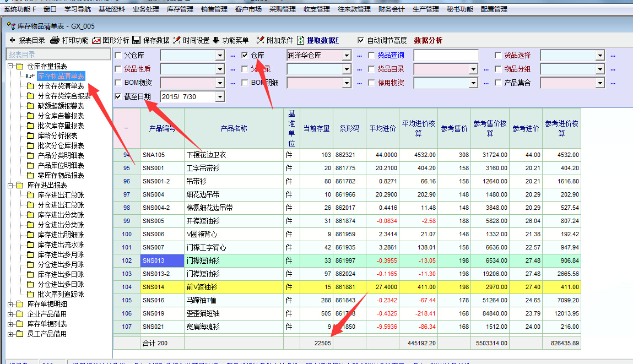Viewport: 633px width, 364px height.
Task: Uncheck the 仓库 checkbox
Action: click(245, 55)
